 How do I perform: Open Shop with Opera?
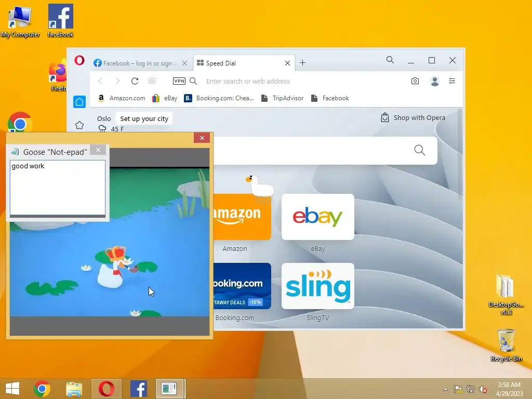[413, 118]
